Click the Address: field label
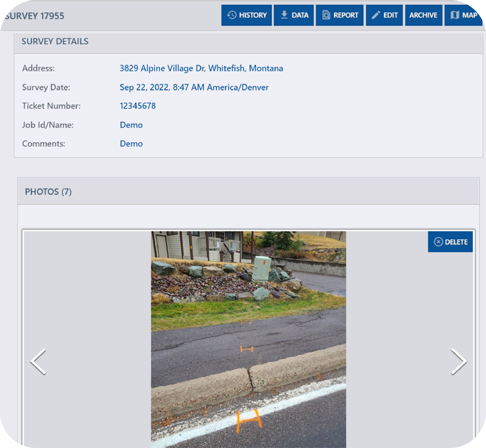Viewport: 486px width, 448px height. [38, 68]
